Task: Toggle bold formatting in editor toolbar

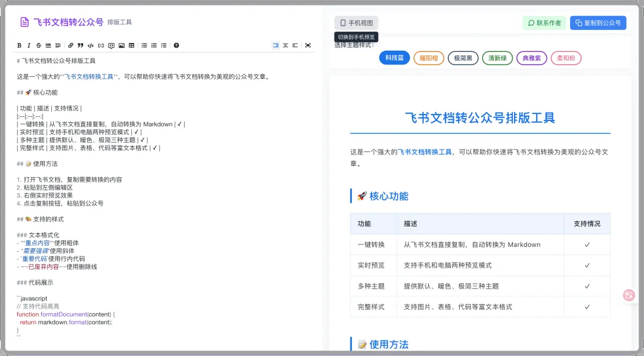Action: tap(19, 45)
